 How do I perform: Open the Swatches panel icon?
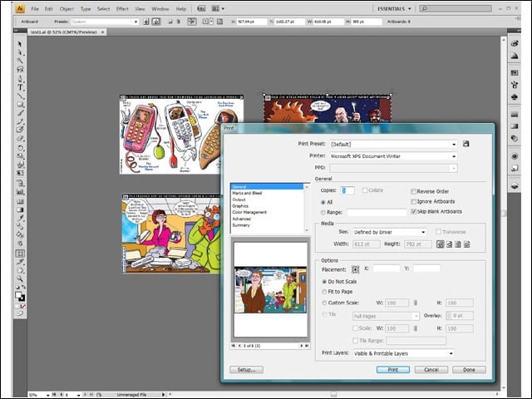(x=515, y=73)
